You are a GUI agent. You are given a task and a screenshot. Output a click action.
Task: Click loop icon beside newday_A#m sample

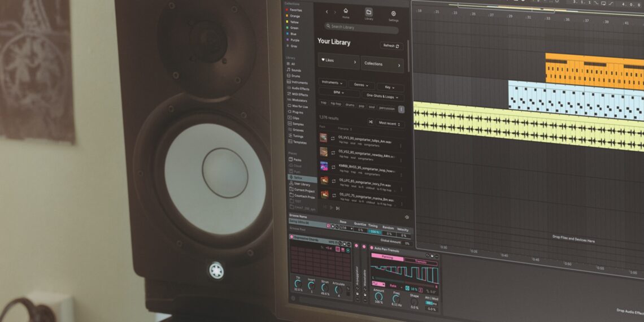[x=333, y=153]
